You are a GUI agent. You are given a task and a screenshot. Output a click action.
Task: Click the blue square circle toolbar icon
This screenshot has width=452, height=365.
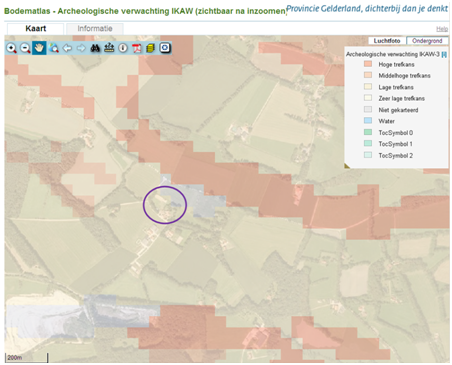pos(165,48)
